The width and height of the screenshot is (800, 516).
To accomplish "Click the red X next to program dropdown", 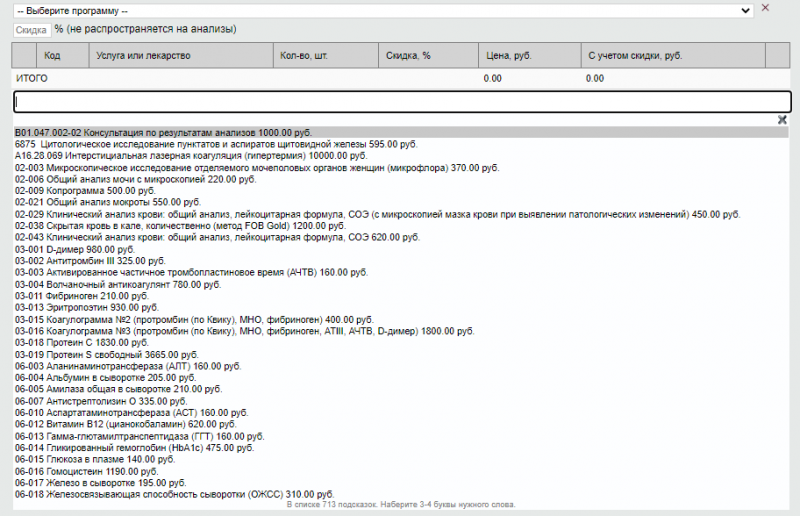I will coord(766,8).
